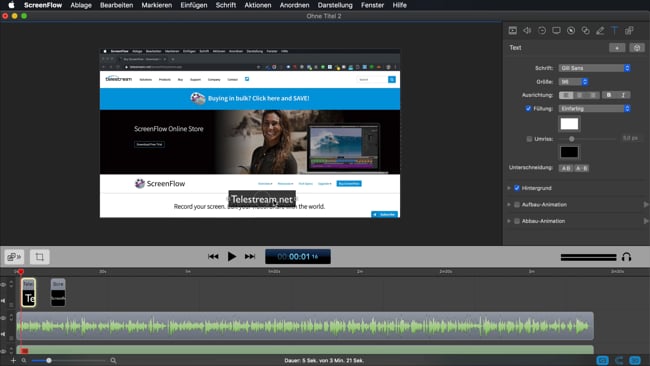The height and width of the screenshot is (366, 650).
Task: Click the timeline zoom slider handle
Action: [x=49, y=360]
